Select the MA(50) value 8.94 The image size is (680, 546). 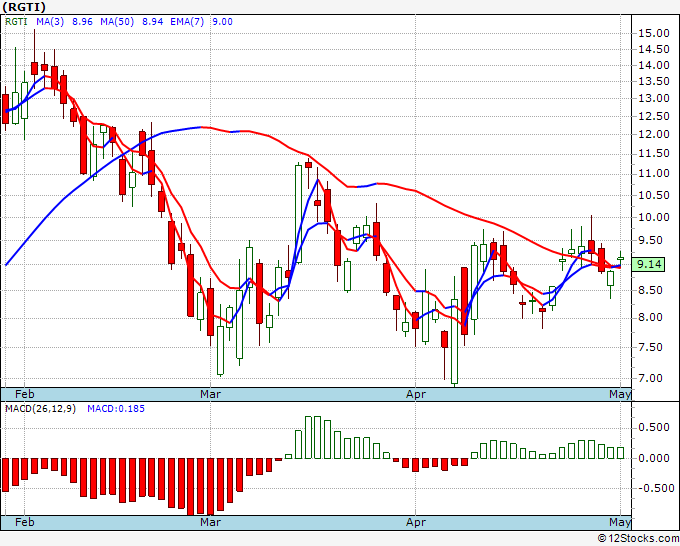point(153,22)
